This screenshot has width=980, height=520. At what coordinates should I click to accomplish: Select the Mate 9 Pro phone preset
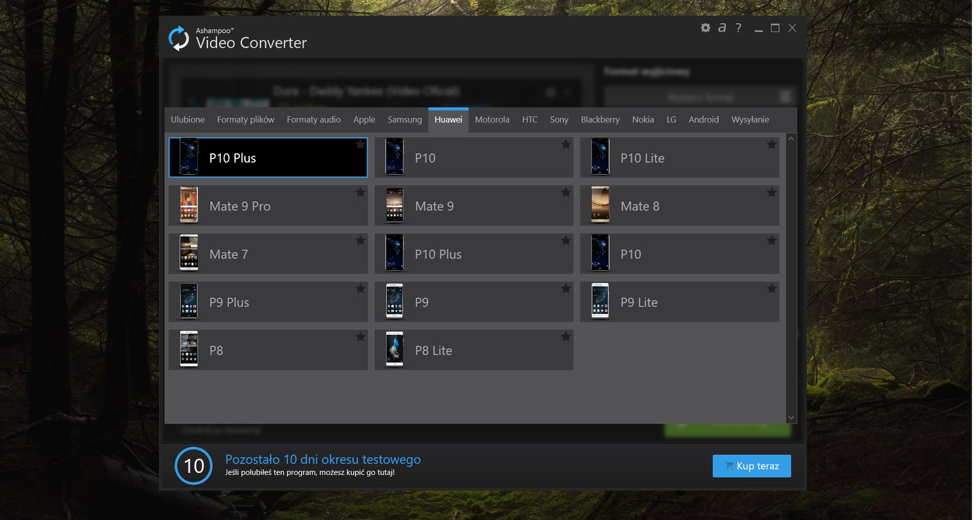(268, 205)
